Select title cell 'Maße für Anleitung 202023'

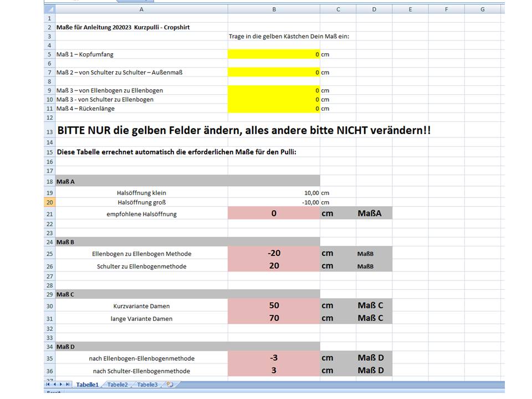[123, 27]
